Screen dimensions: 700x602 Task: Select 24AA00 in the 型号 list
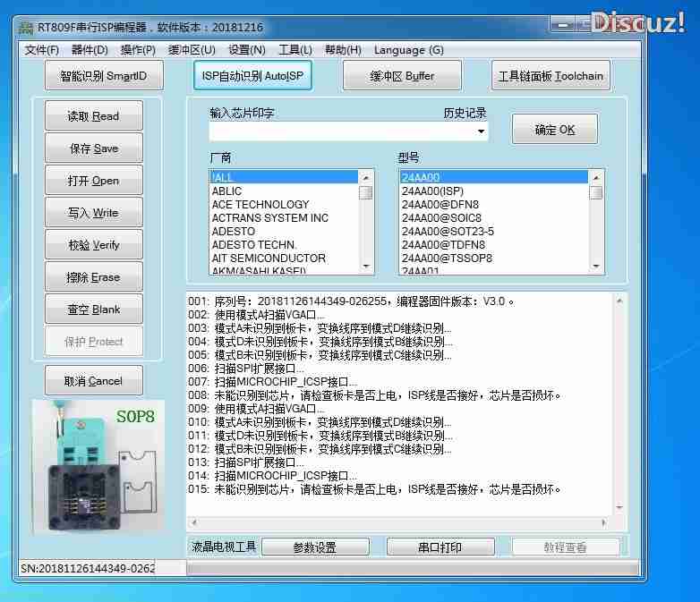click(494, 177)
